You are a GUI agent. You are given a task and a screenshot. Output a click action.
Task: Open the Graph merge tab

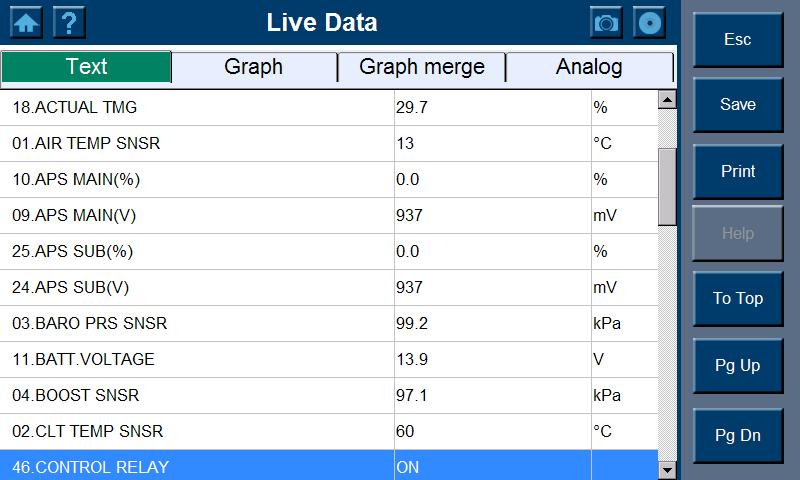click(x=421, y=67)
